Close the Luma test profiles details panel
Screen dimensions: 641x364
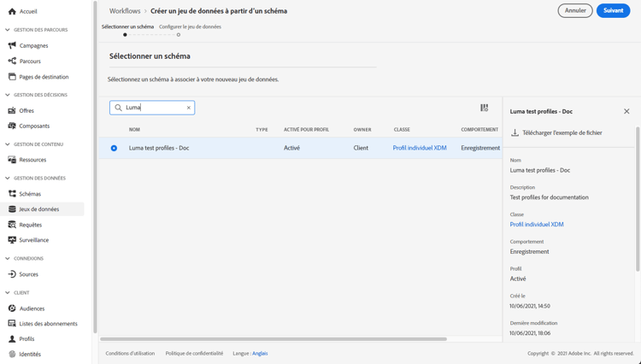click(x=626, y=112)
